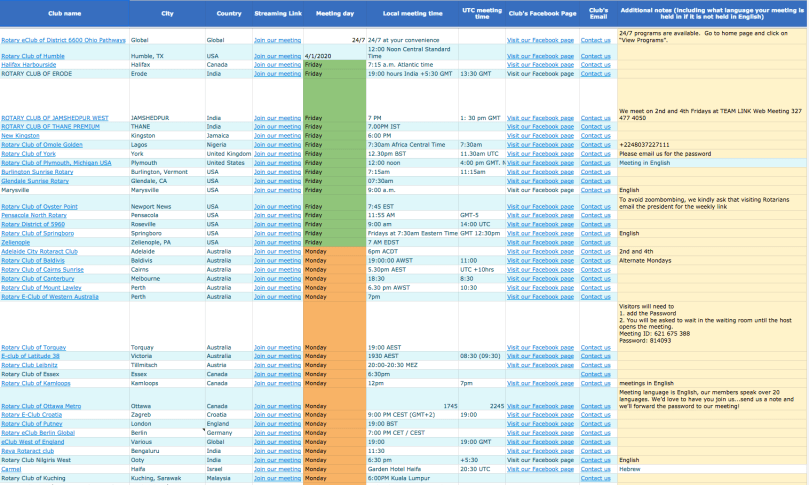Open the Rotary Club of Humble link
The width and height of the screenshot is (809, 485).
pyautogui.click(x=33, y=56)
